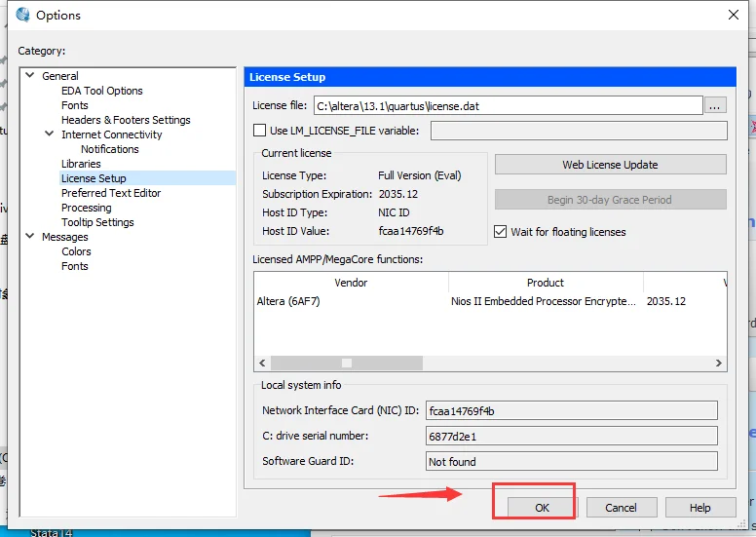The width and height of the screenshot is (756, 537).
Task: Open the Libraries category
Action: click(x=81, y=164)
